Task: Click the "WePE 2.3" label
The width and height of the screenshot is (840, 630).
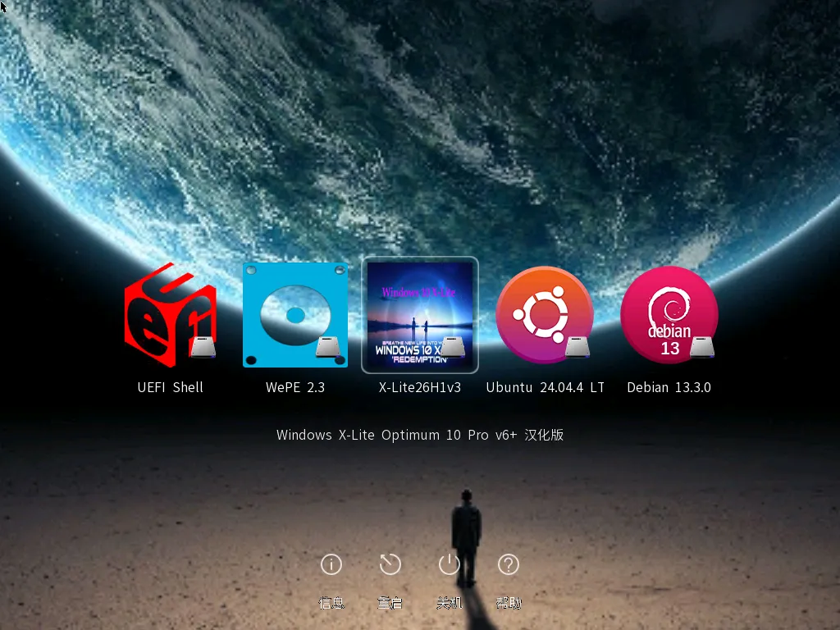Action: coord(295,387)
